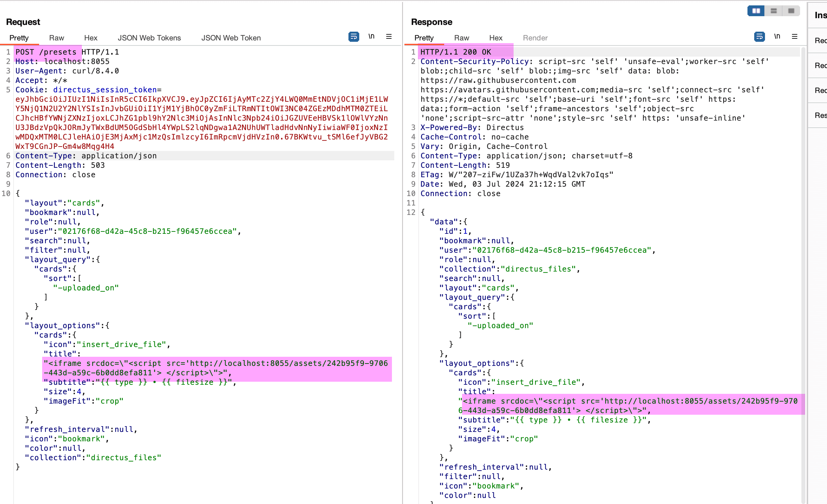This screenshot has width=827, height=504.
Task: Open the Request panel hamburger options menu
Action: [389, 36]
